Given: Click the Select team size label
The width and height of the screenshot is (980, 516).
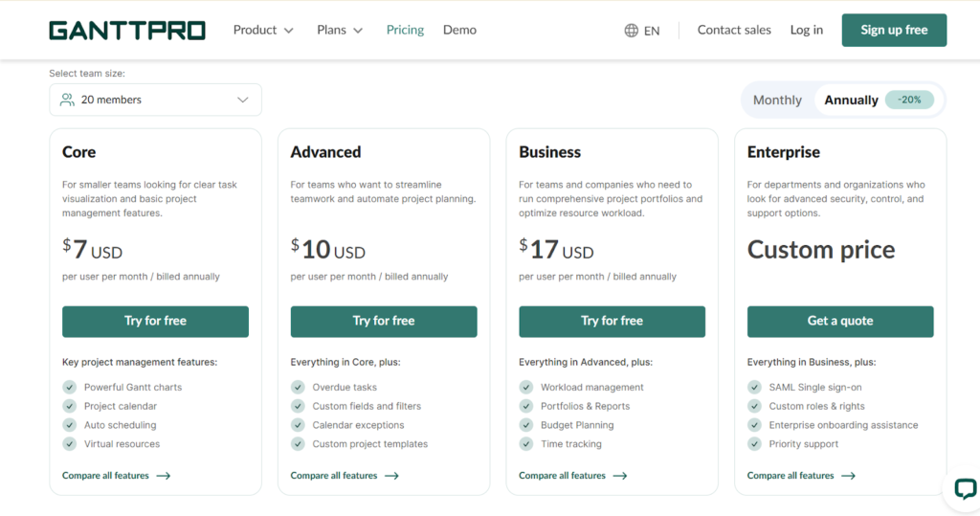Looking at the screenshot, I should pyautogui.click(x=87, y=73).
